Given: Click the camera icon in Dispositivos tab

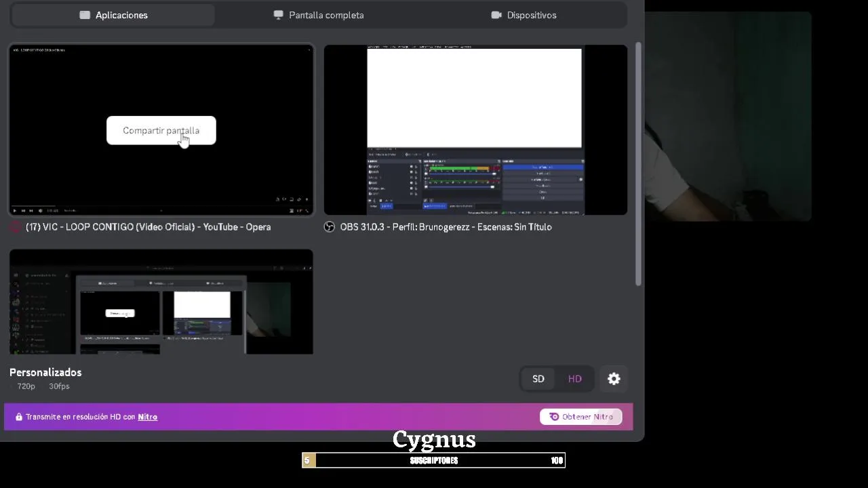Looking at the screenshot, I should [496, 15].
